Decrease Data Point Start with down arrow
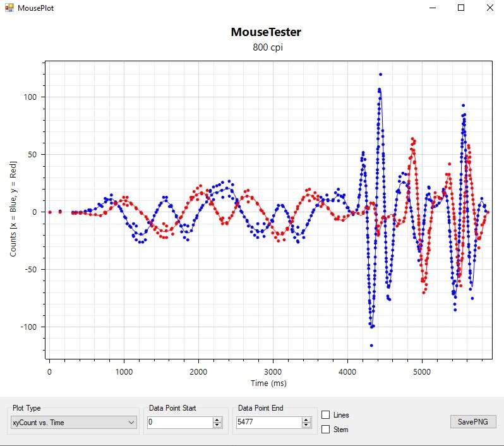Screen dimensions: 504x446 click(x=217, y=425)
